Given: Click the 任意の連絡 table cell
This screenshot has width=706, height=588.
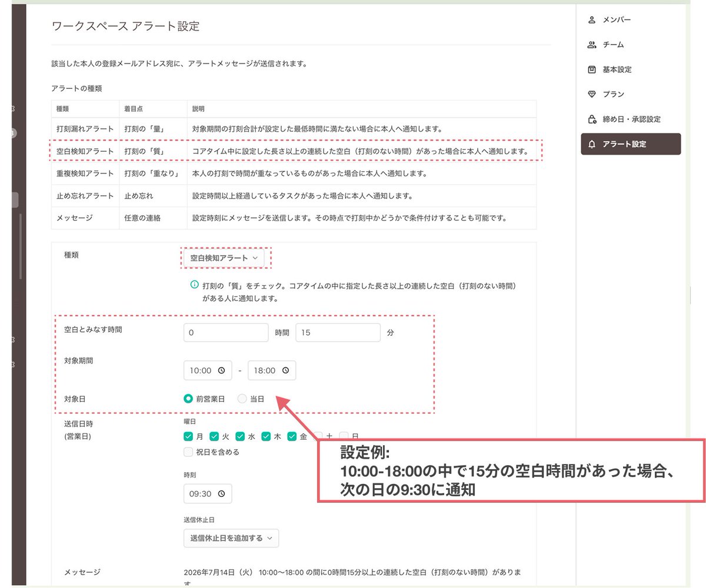Looking at the screenshot, I should (x=153, y=218).
